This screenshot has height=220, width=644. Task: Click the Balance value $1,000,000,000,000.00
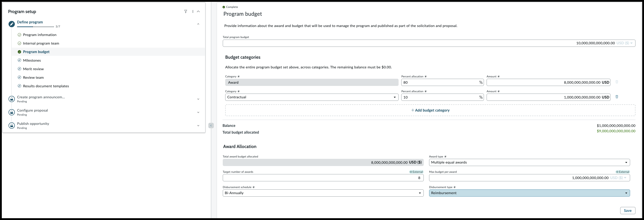616,126
